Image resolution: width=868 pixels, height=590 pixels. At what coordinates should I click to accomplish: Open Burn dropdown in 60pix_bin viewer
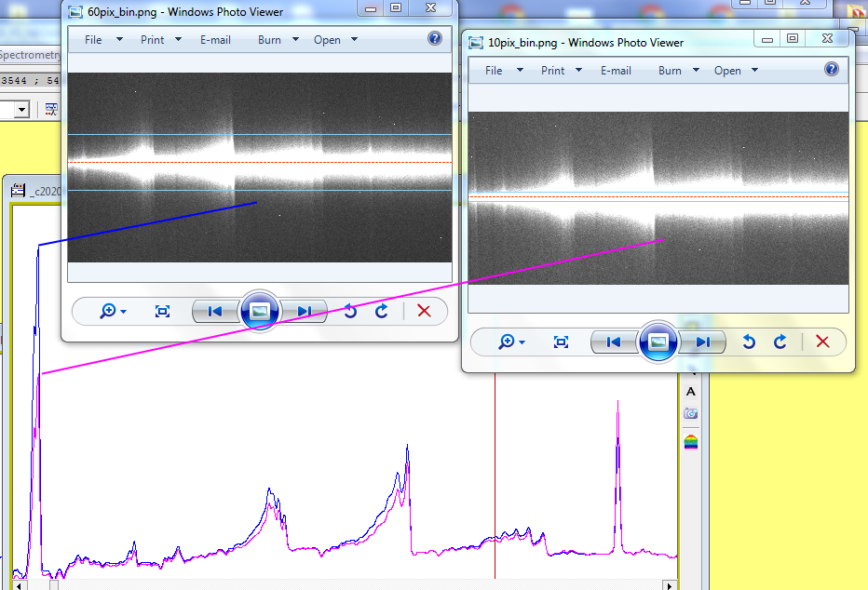(278, 40)
